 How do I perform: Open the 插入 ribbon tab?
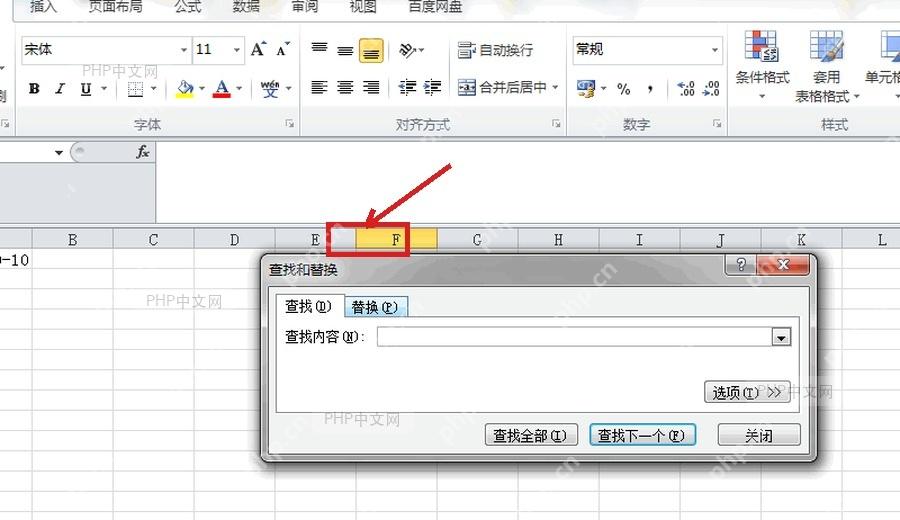(x=44, y=6)
